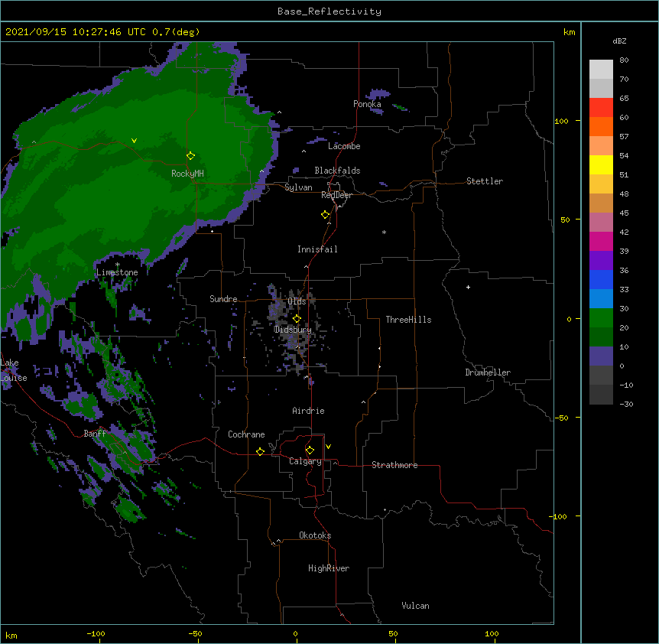Click the white plus marker north of Drumheller
659x644 pixels.
[468, 287]
